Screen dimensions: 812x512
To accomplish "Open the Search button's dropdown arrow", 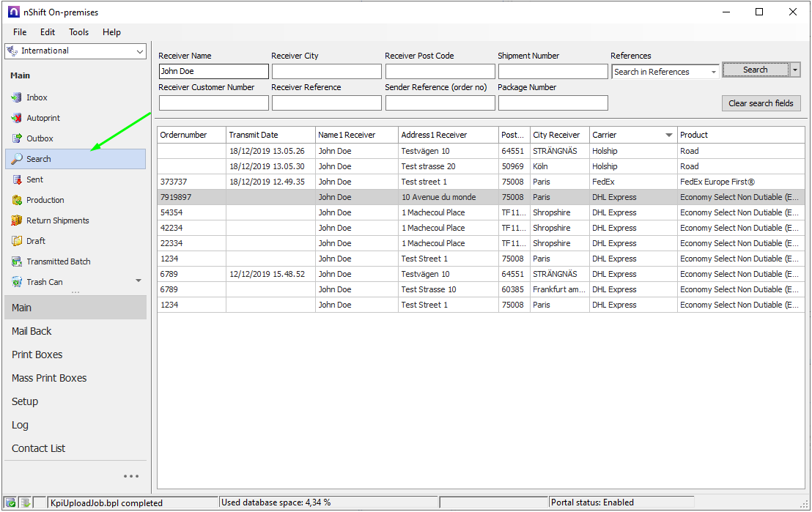I will [795, 70].
